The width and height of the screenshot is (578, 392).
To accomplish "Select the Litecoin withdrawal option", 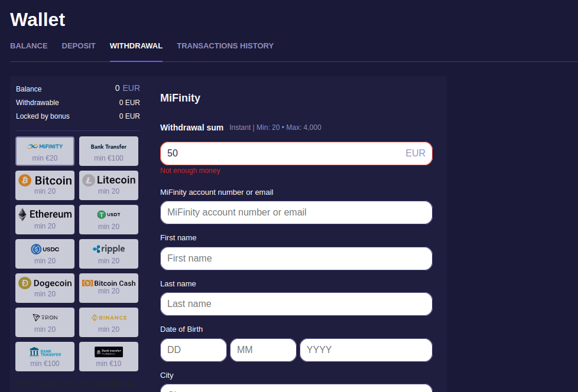I will pos(109,185).
